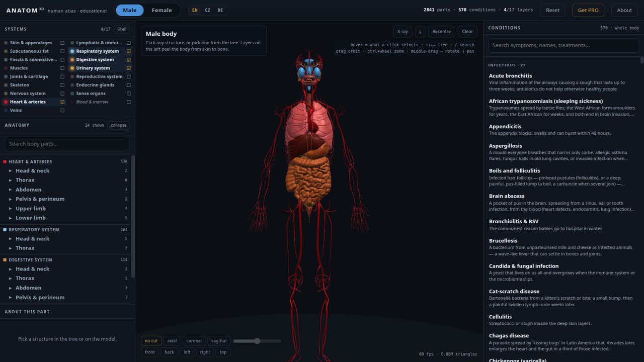
Task: Switch language to DE
Action: [220, 10]
